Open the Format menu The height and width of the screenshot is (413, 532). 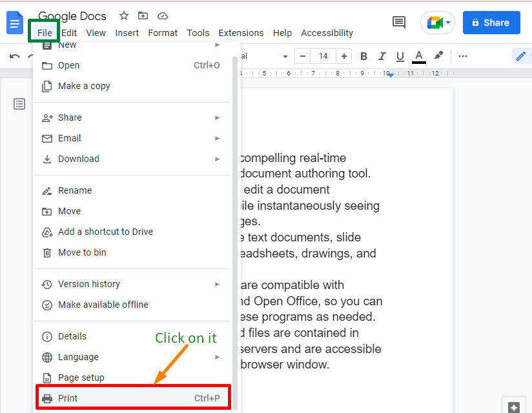click(x=163, y=33)
